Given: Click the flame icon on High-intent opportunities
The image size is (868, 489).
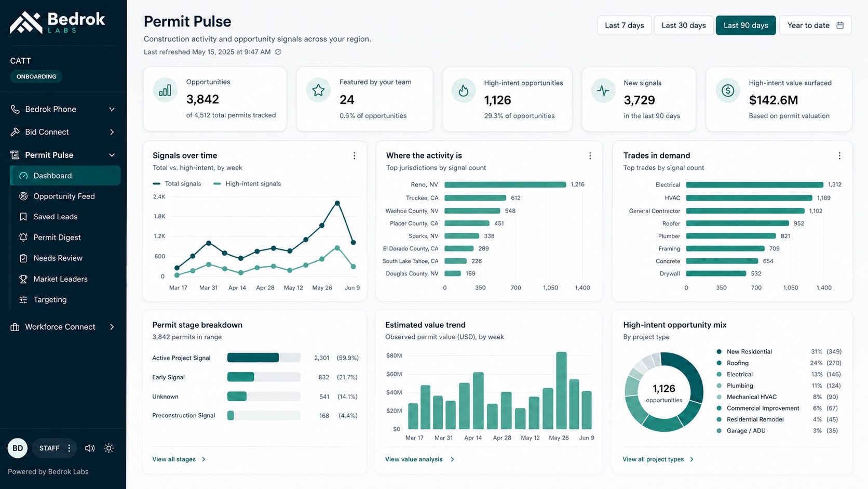Looking at the screenshot, I should (464, 91).
